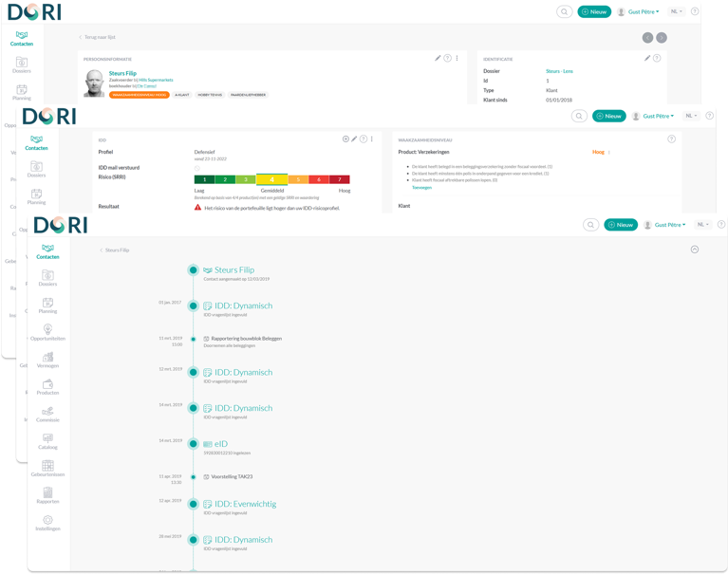
Task: Collapse timeline with the round chevron-up button
Action: (x=694, y=250)
